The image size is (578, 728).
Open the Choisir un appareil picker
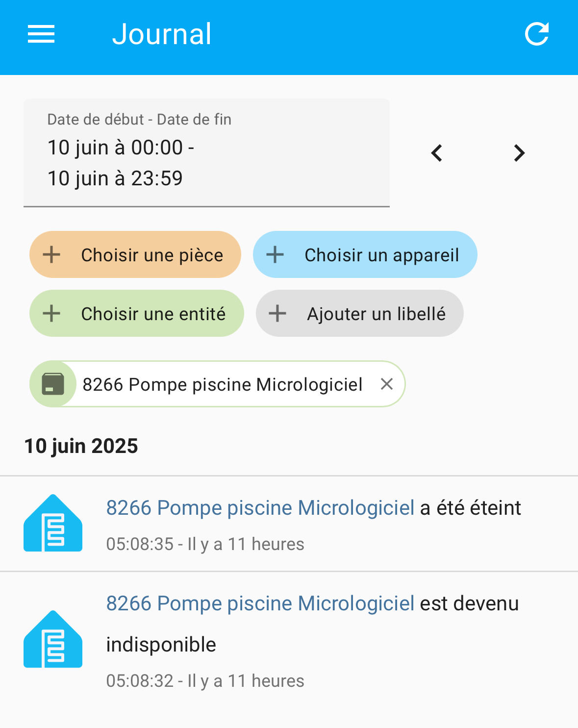tap(365, 254)
